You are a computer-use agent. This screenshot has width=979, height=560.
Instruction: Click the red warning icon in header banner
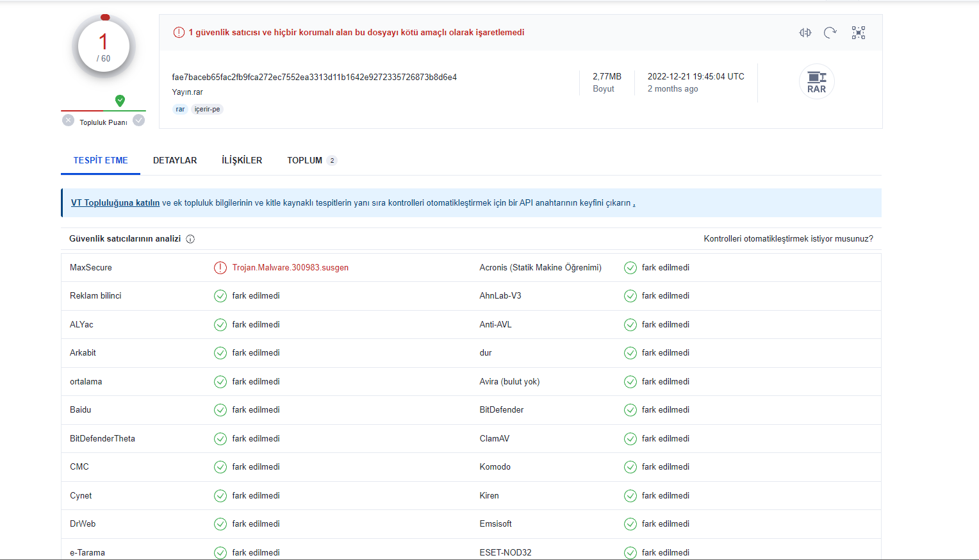click(x=179, y=33)
